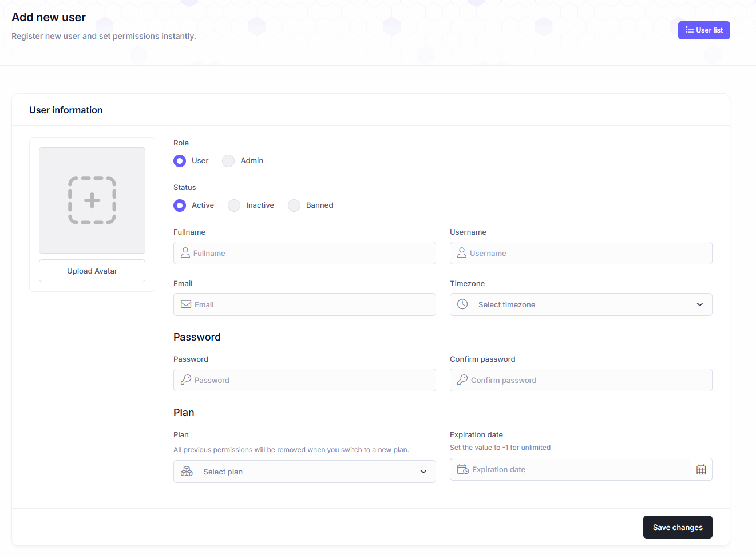The image size is (756, 558).
Task: Click the key icon in Confirm password field
Action: click(x=462, y=380)
